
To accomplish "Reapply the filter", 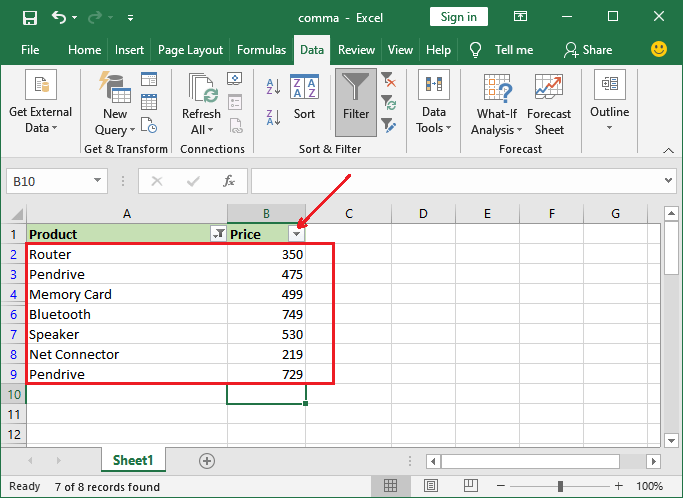I will 388,103.
